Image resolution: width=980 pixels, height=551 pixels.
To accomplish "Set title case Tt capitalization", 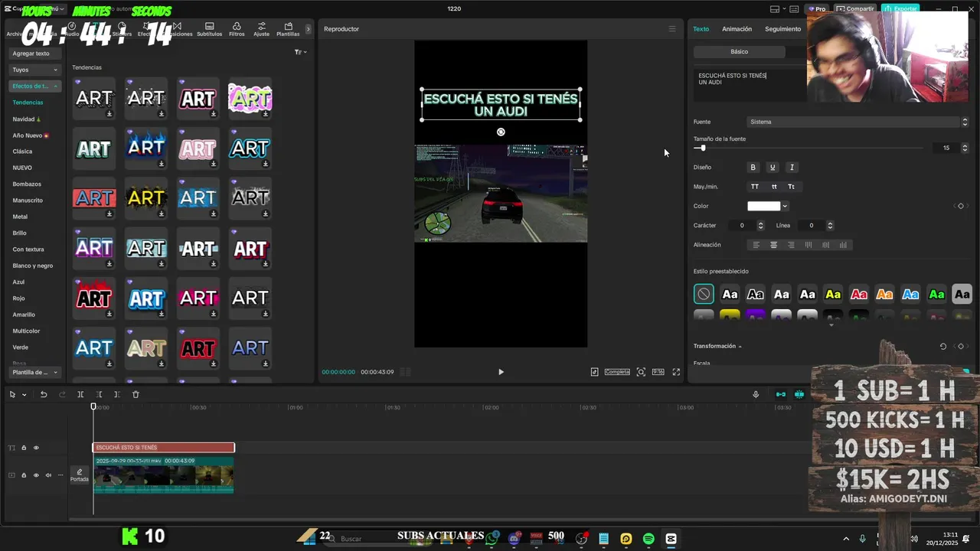I will pos(791,187).
